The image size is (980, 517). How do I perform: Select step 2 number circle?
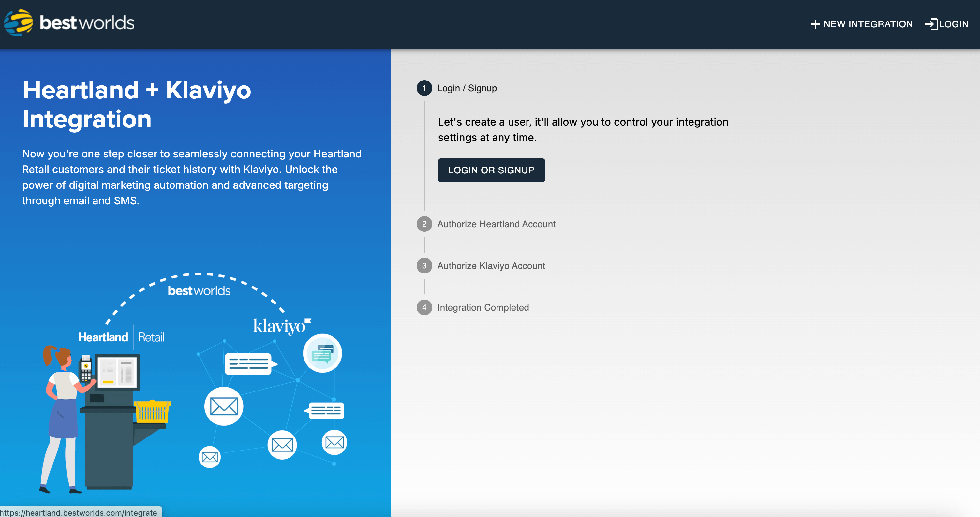pos(424,224)
